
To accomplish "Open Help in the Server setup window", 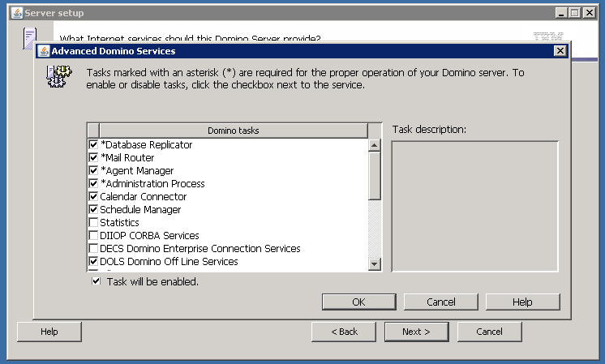I will pyautogui.click(x=49, y=332).
